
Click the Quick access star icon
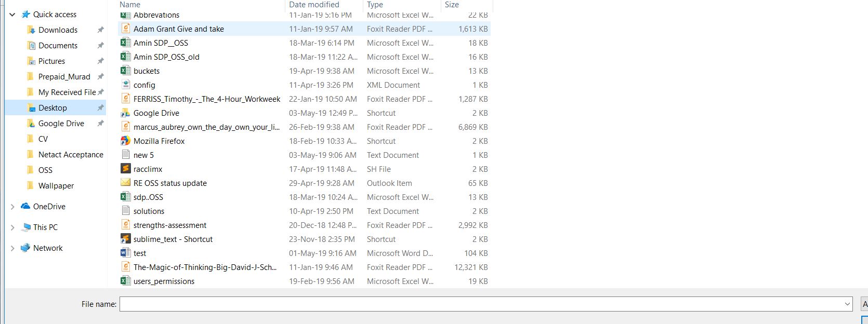tap(25, 15)
